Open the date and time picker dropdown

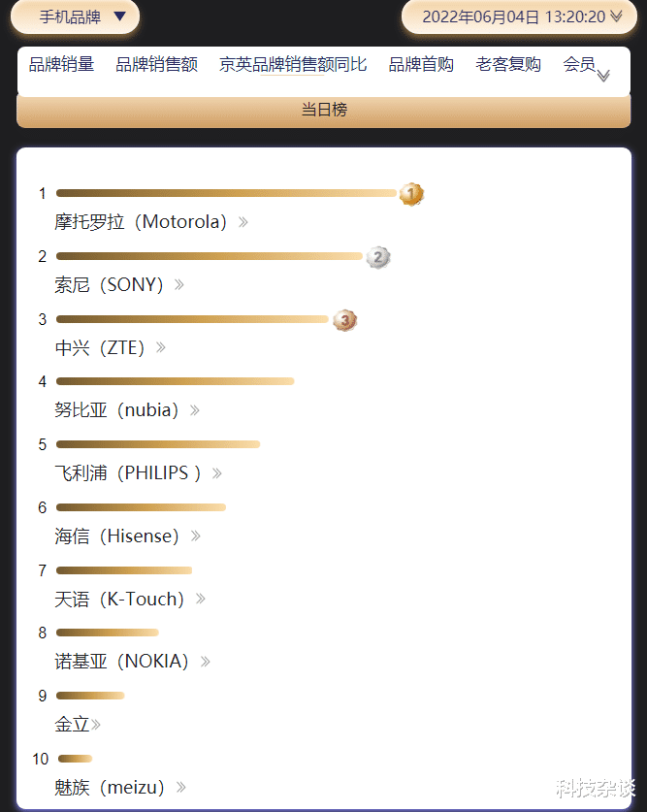click(520, 16)
